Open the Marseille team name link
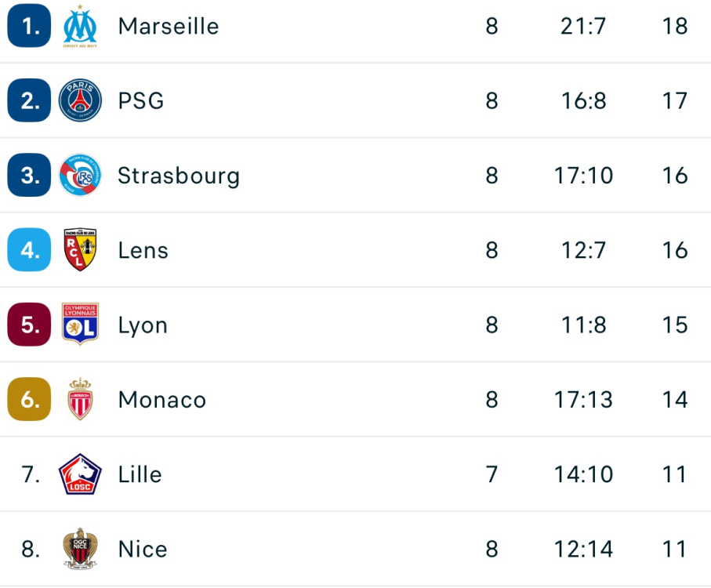711x588 pixels. tap(169, 26)
